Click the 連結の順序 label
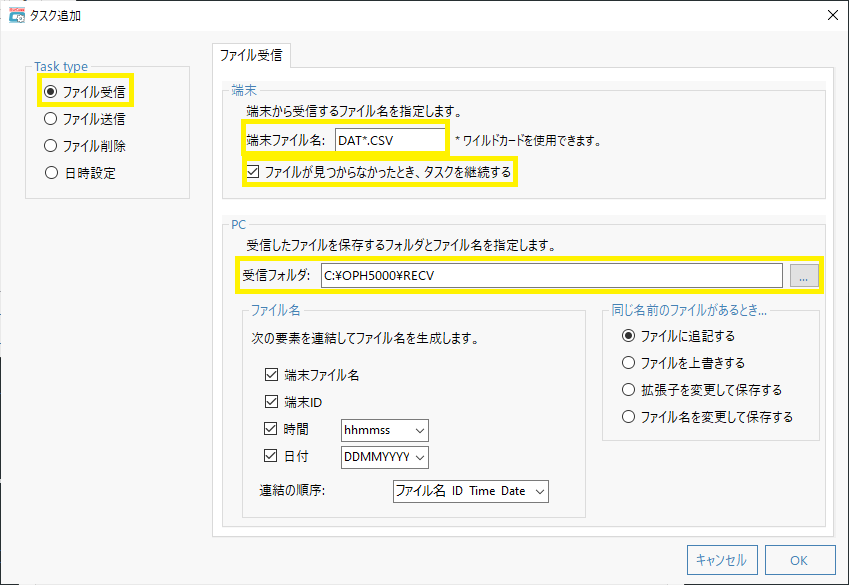The height and width of the screenshot is (585, 849). [x=292, y=491]
